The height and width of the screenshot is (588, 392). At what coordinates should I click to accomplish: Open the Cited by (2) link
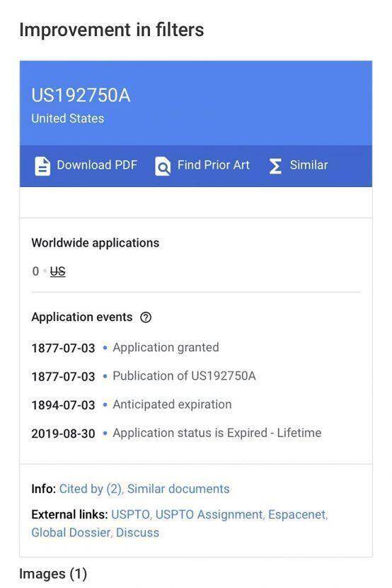[x=91, y=489]
